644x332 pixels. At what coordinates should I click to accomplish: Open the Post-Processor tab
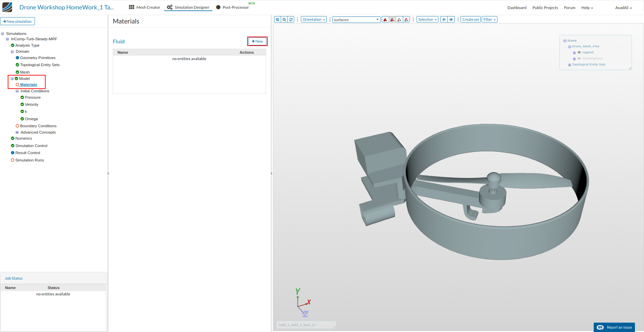pyautogui.click(x=232, y=7)
